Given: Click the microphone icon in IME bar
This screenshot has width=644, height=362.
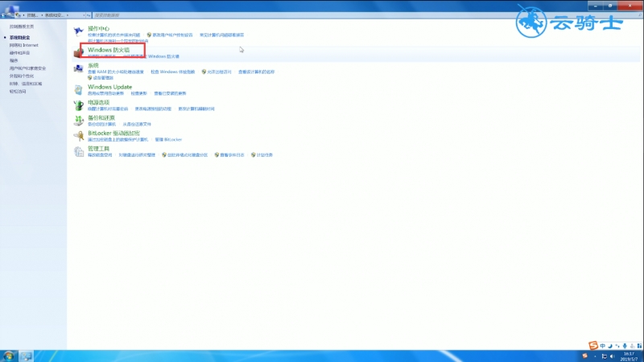Looking at the screenshot, I should (x=625, y=346).
